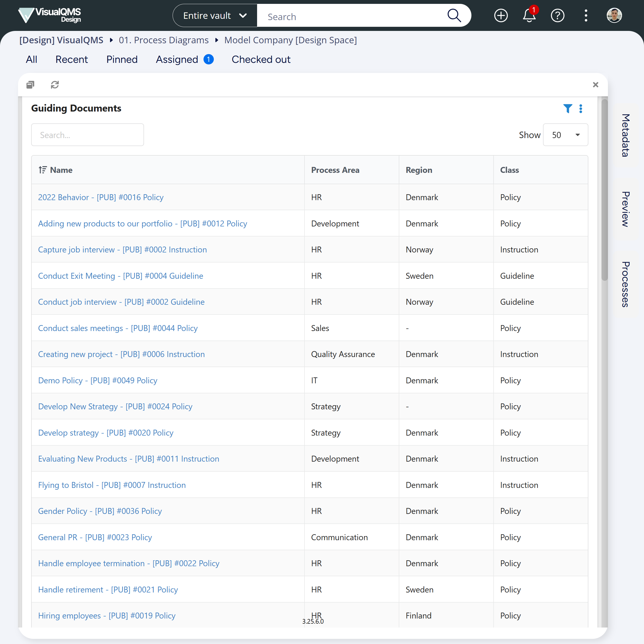Click the magnifying glass search icon
The image size is (644, 644).
(454, 15)
